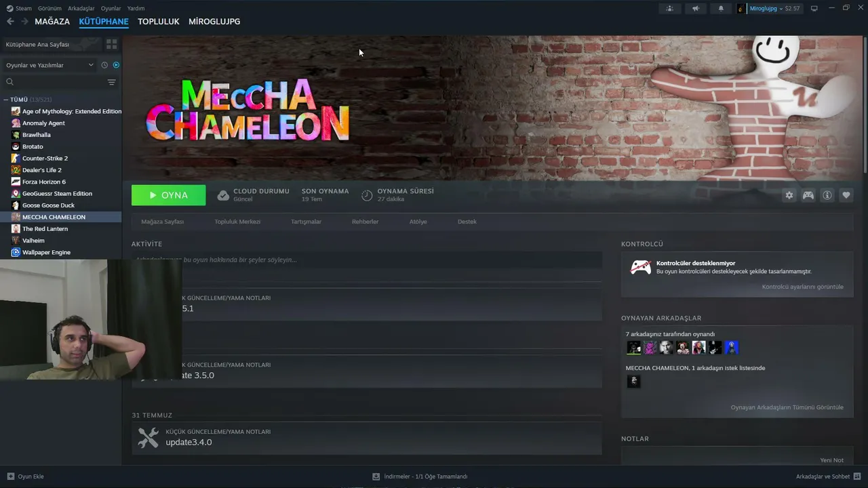Open the Mağaza Sayfası link
The height and width of the screenshot is (488, 868).
pyautogui.click(x=163, y=222)
